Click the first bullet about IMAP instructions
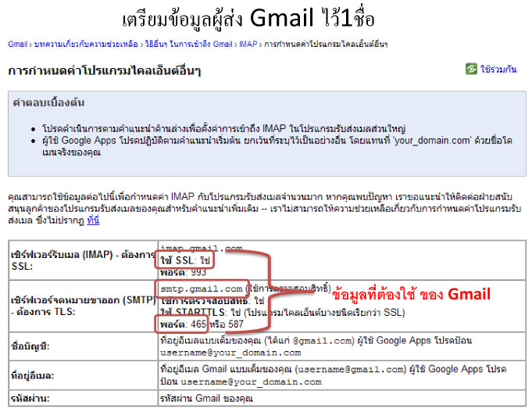 pos(224,129)
